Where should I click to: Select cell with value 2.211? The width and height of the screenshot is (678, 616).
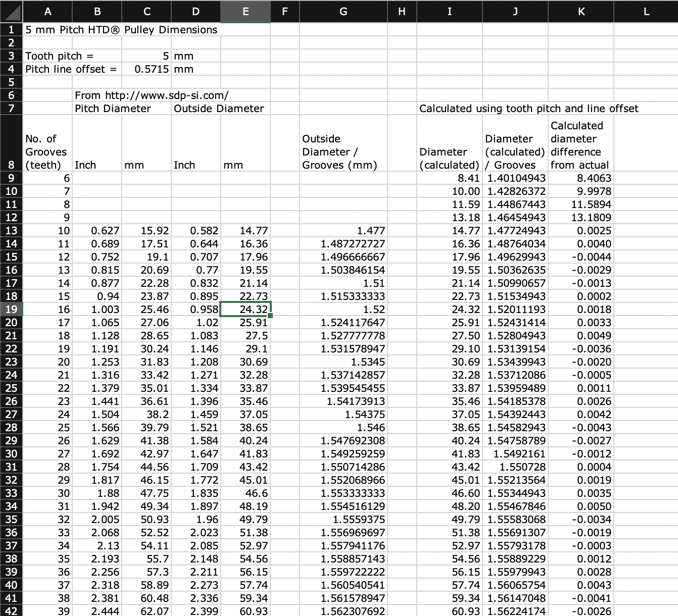196,572
